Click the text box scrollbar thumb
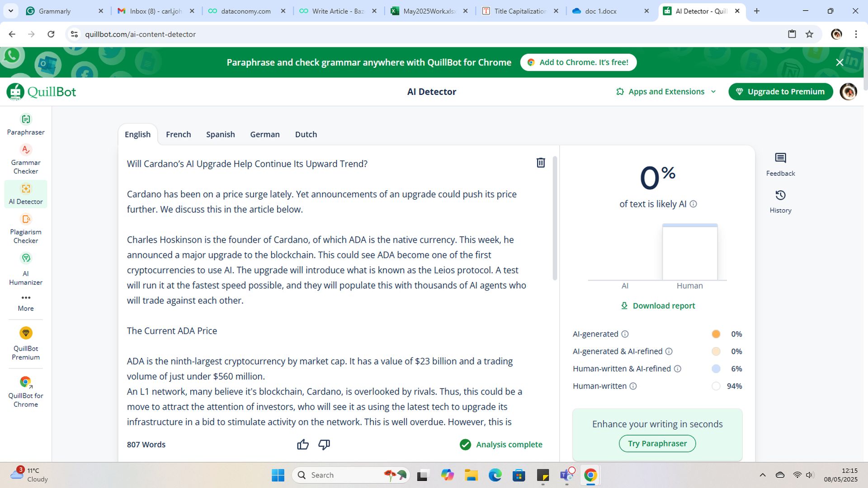 tap(555, 219)
